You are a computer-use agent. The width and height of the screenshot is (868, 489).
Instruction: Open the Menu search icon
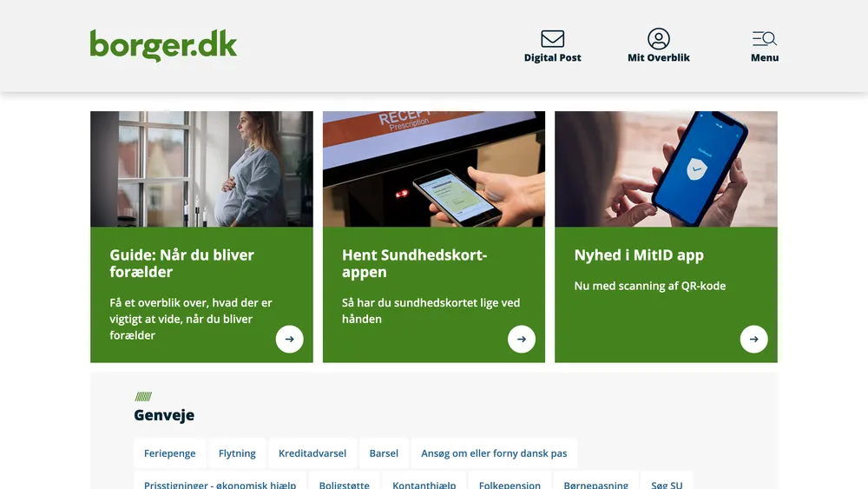coord(765,39)
